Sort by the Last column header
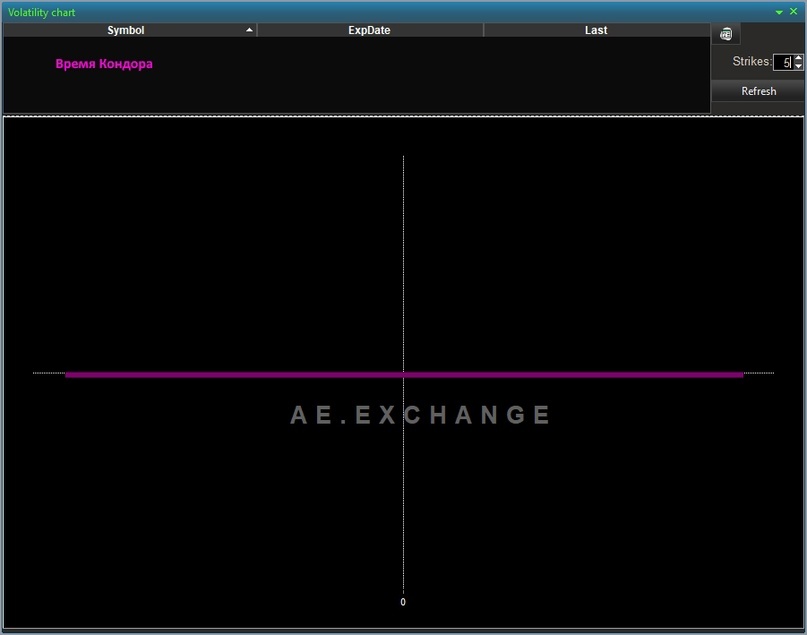 pyautogui.click(x=597, y=30)
